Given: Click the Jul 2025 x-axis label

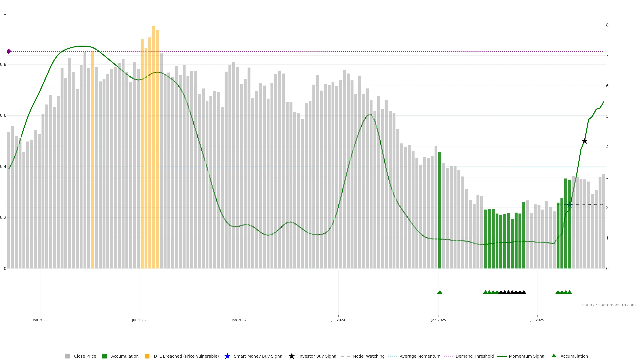Looking at the screenshot, I should [x=537, y=320].
